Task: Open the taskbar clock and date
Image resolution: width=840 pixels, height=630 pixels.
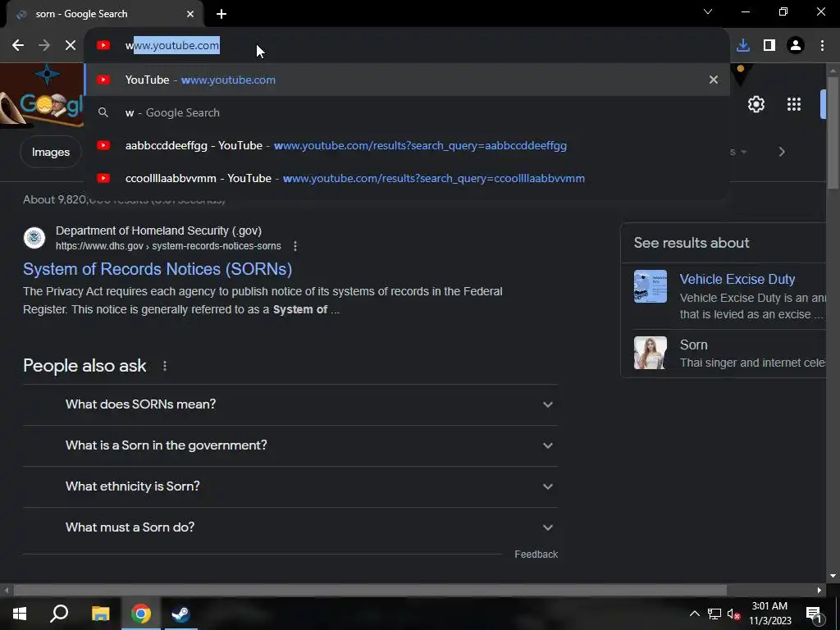Action: point(769,614)
